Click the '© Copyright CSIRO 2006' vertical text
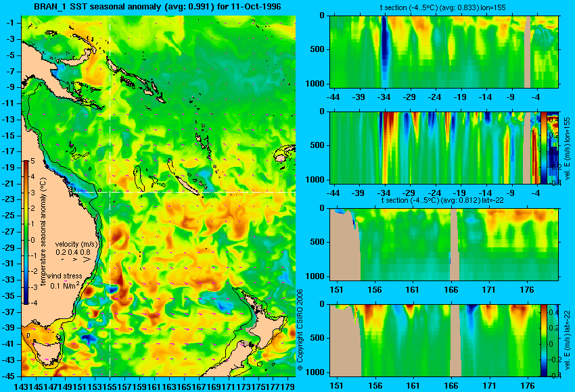 tap(300, 330)
